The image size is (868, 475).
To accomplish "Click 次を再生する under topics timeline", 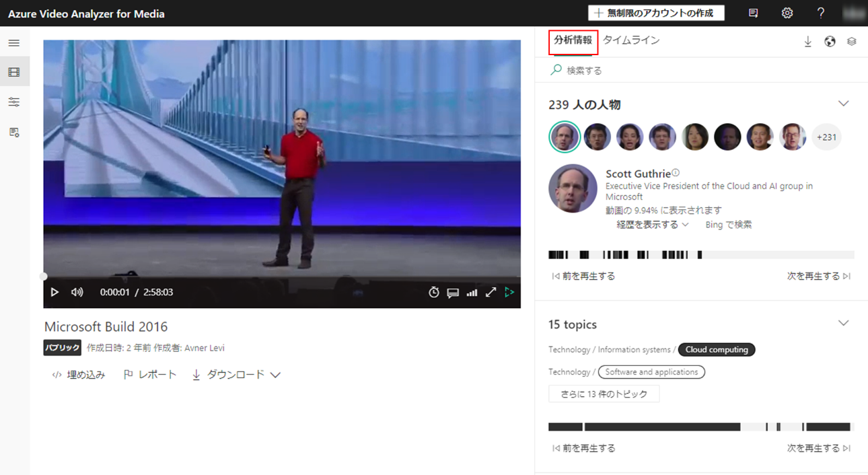I will (x=819, y=448).
